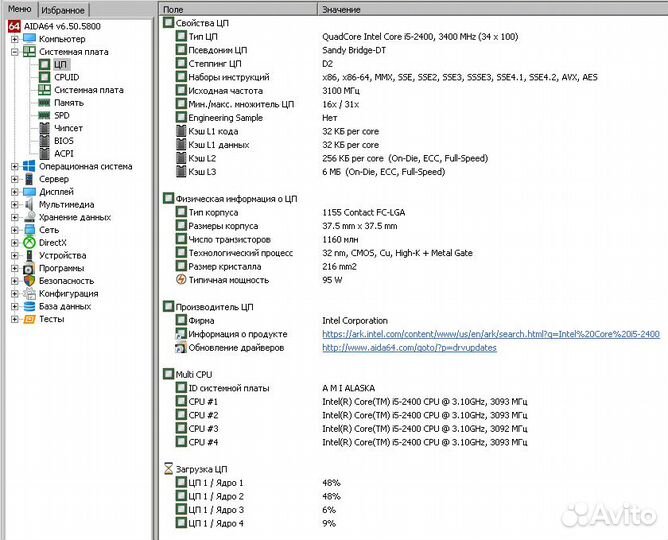Select the Память tree item label
Image resolution: width=668 pixels, height=540 pixels.
[x=69, y=103]
